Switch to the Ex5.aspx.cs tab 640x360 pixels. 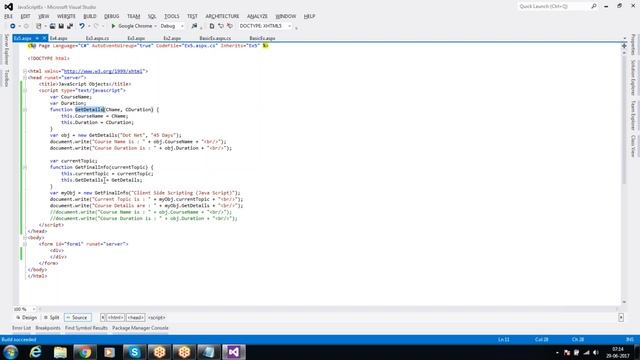(97, 38)
